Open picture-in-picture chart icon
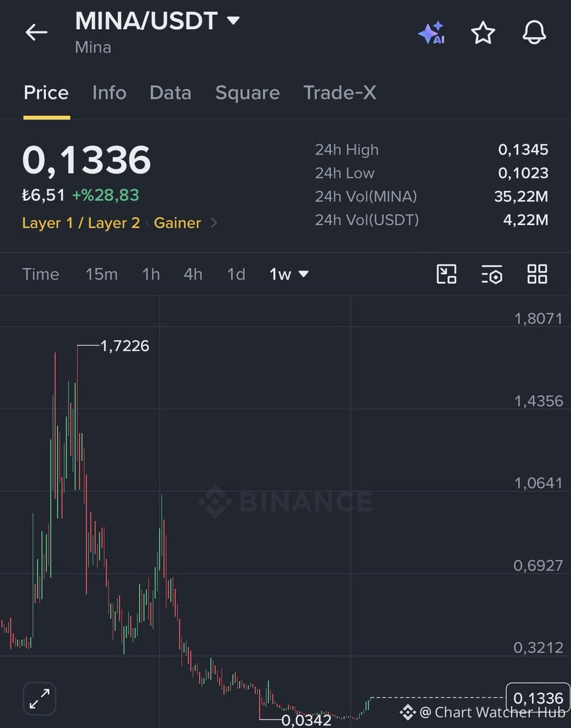 [447, 274]
